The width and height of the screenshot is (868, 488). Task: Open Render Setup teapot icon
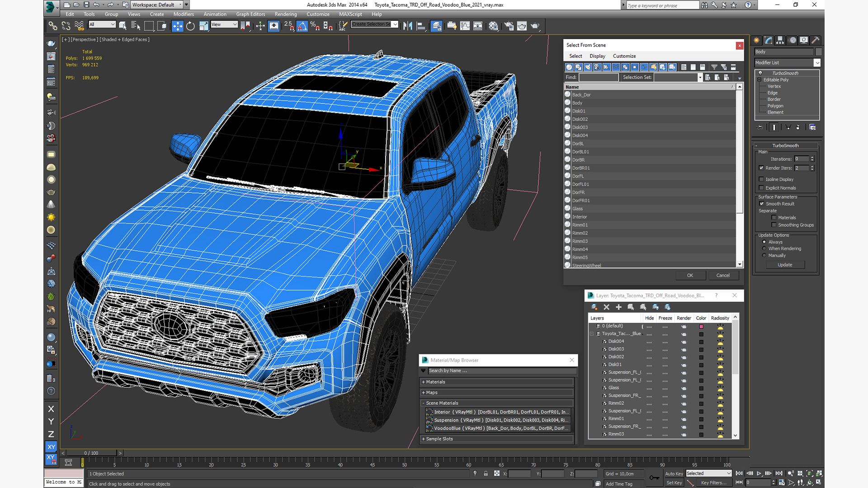point(509,26)
